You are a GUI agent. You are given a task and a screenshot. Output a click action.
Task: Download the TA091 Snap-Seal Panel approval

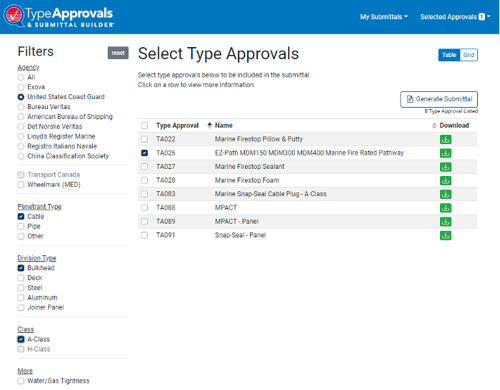445,235
